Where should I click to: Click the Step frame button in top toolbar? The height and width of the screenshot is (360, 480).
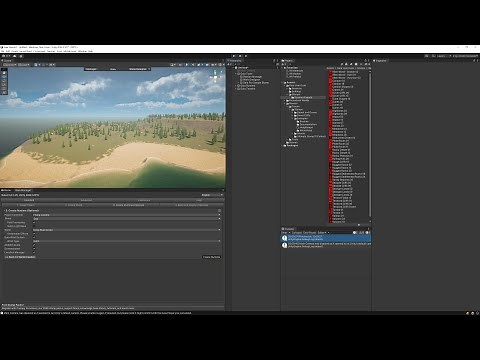[246, 56]
